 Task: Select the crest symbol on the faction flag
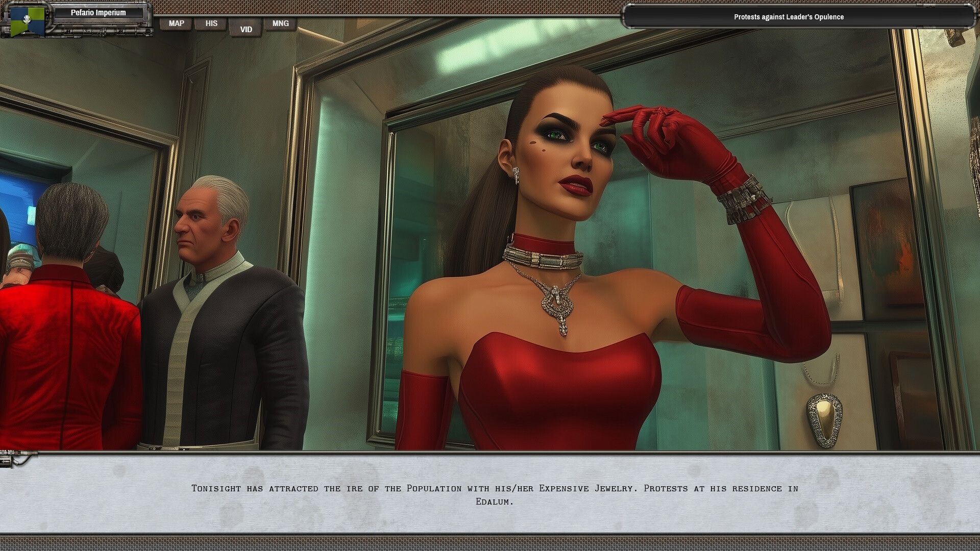[27, 19]
